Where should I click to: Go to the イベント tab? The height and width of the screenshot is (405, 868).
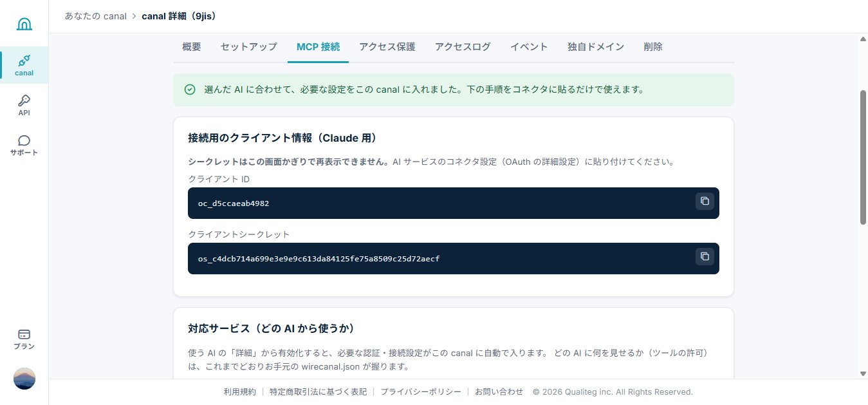529,47
